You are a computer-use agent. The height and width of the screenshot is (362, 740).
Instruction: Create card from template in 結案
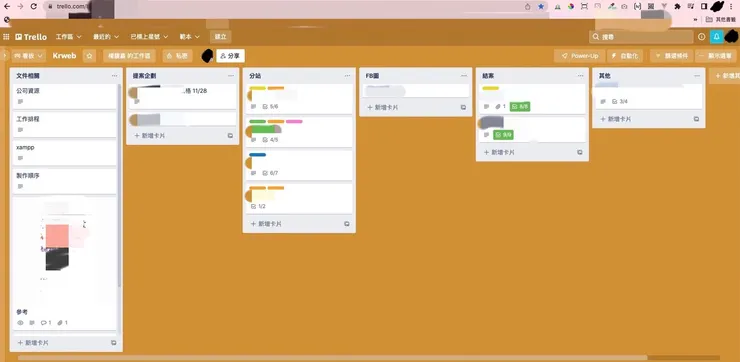(580, 152)
